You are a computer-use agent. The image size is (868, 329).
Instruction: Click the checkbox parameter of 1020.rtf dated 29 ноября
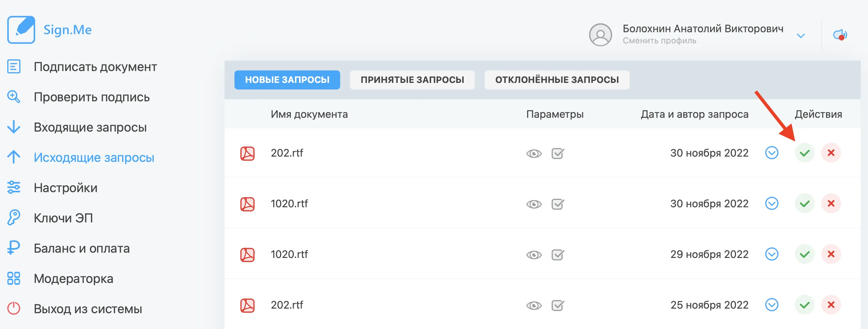(x=558, y=255)
